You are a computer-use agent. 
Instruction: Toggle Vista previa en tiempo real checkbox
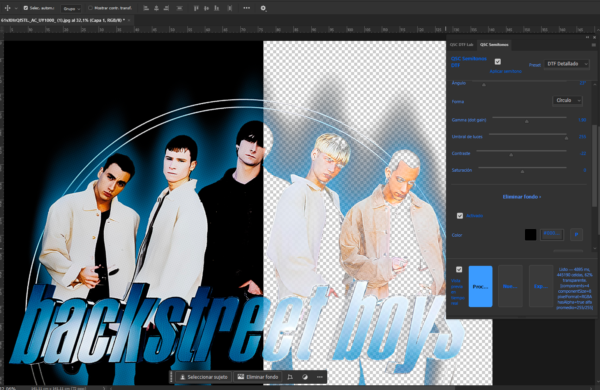(459, 269)
